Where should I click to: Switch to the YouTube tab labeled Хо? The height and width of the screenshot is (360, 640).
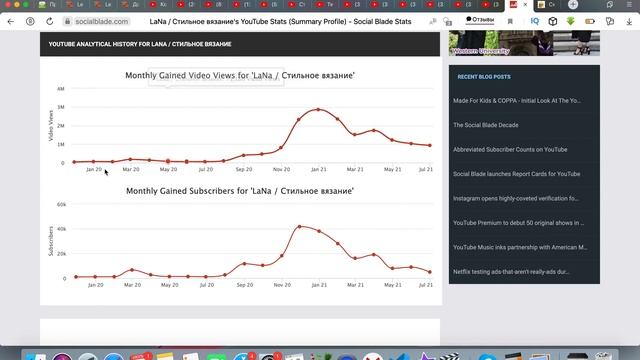[158, 4]
